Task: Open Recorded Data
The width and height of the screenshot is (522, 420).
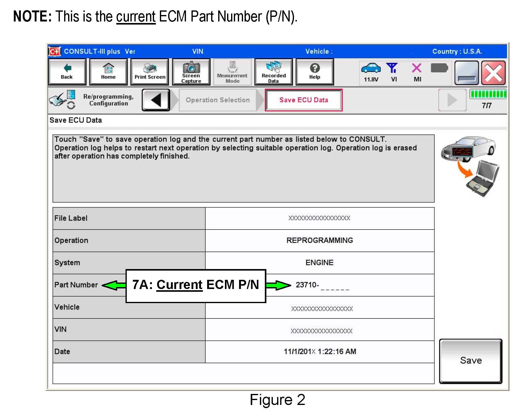Action: (x=273, y=72)
